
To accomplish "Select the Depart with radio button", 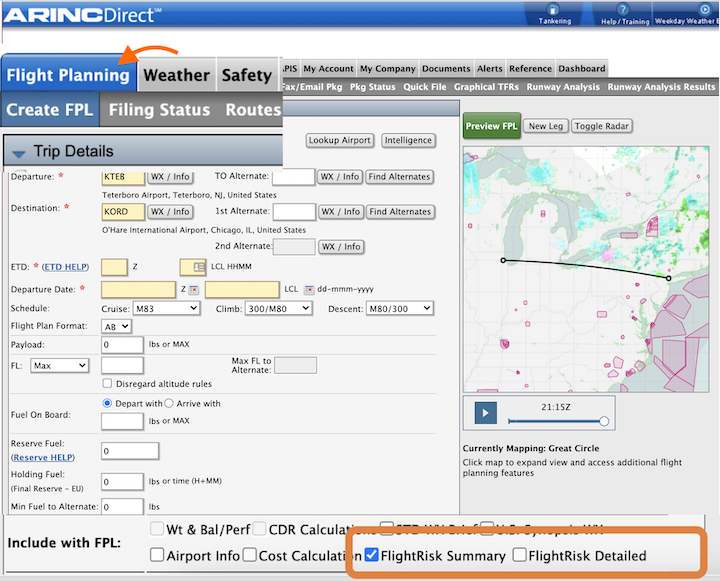I will 107,403.
